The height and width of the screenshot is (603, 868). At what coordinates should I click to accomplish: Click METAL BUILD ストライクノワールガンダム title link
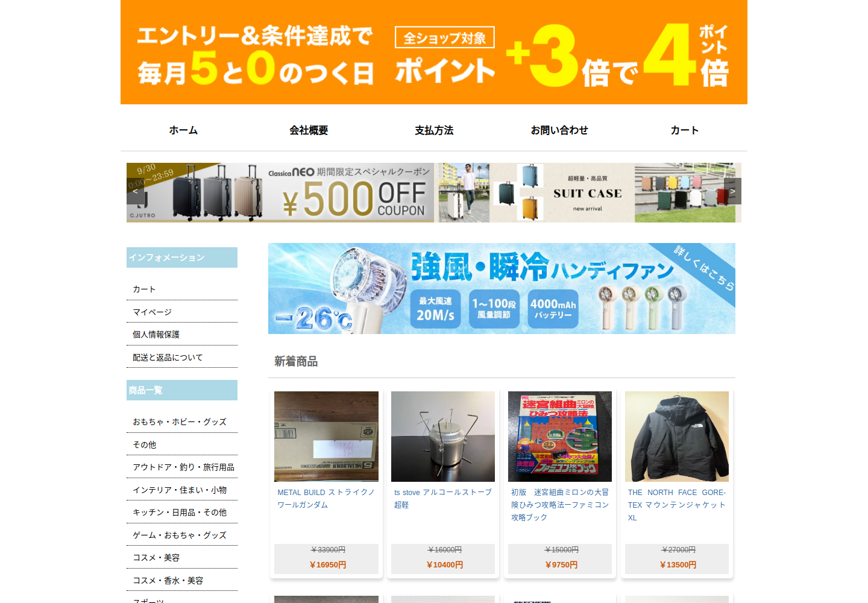click(326, 499)
